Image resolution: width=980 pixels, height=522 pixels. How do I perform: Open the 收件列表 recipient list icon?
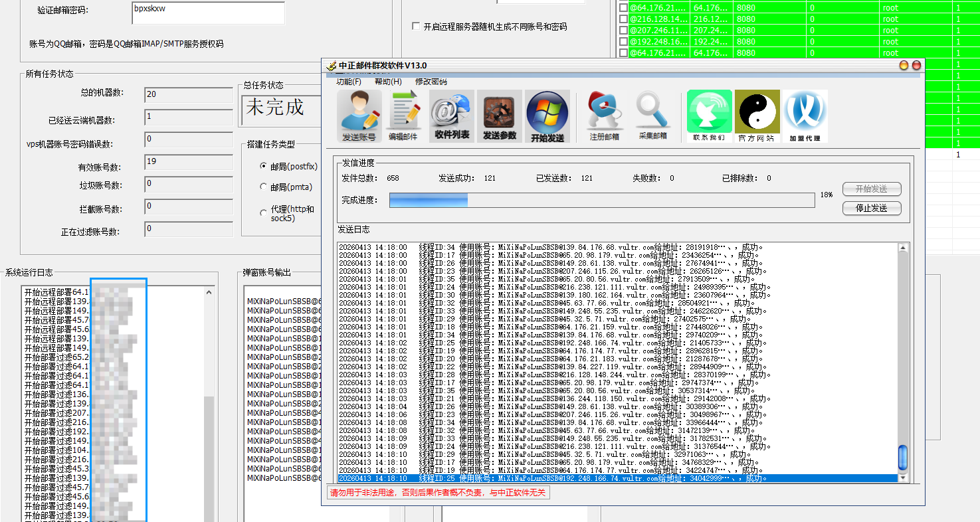[452, 116]
